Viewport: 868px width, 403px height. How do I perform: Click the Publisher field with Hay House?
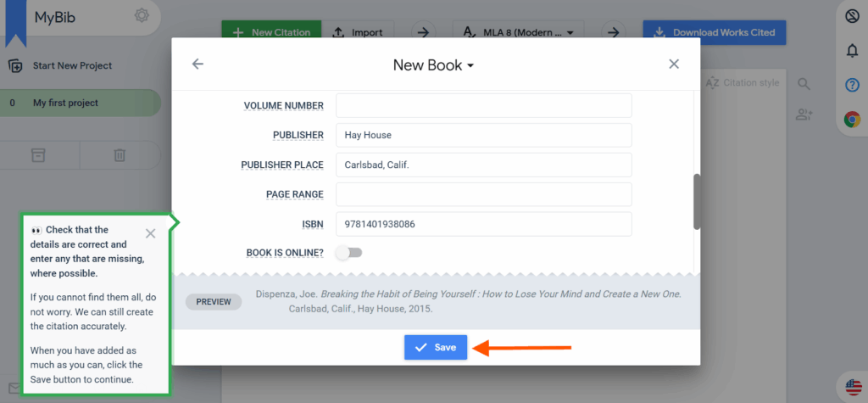pyautogui.click(x=484, y=135)
